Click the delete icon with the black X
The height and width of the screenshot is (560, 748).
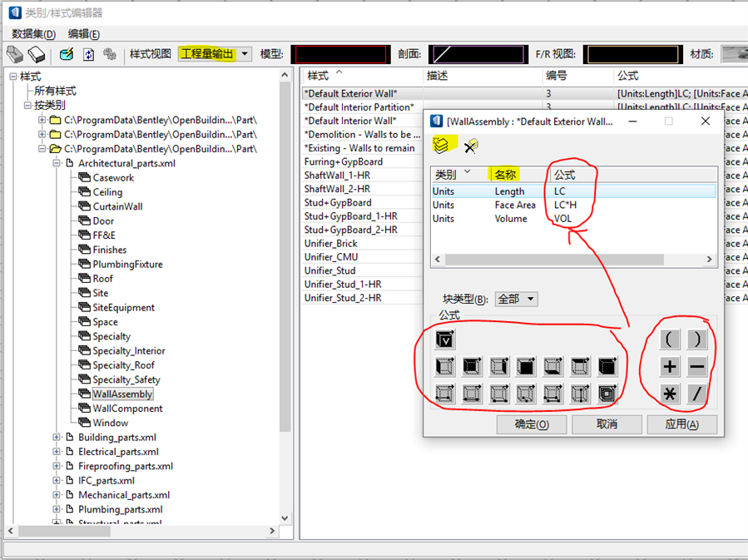(471, 146)
